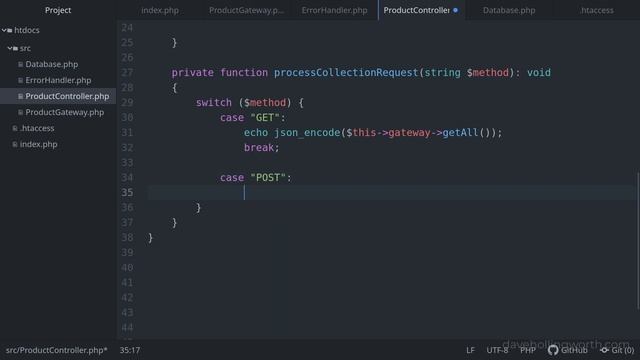Click the Project panel header
The width and height of the screenshot is (640, 360).
pos(58,10)
